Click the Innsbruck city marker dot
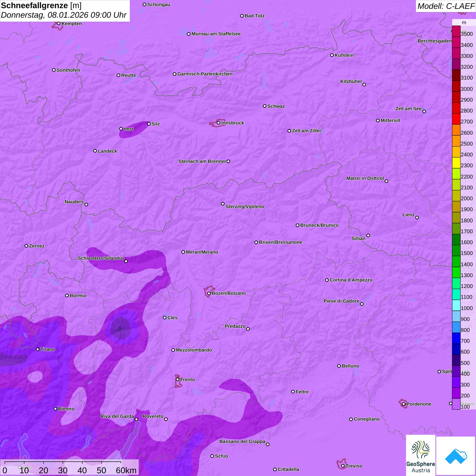The height and width of the screenshot is (476, 476). pos(218,123)
